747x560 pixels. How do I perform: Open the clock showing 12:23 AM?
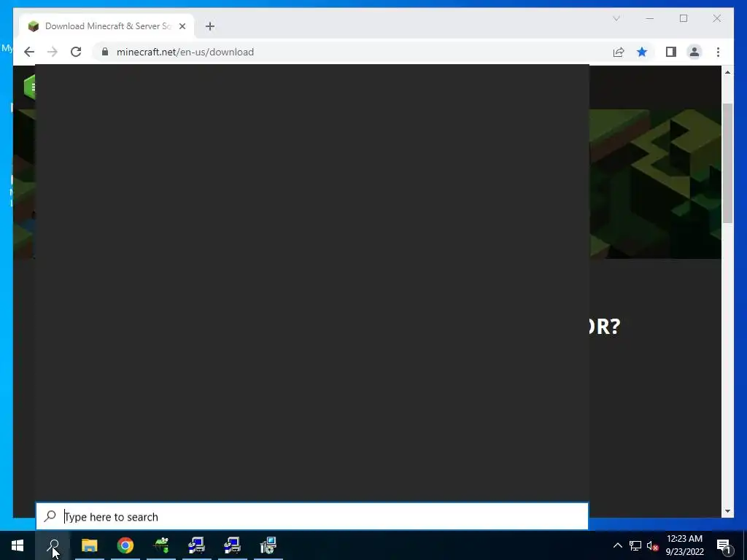coord(684,545)
